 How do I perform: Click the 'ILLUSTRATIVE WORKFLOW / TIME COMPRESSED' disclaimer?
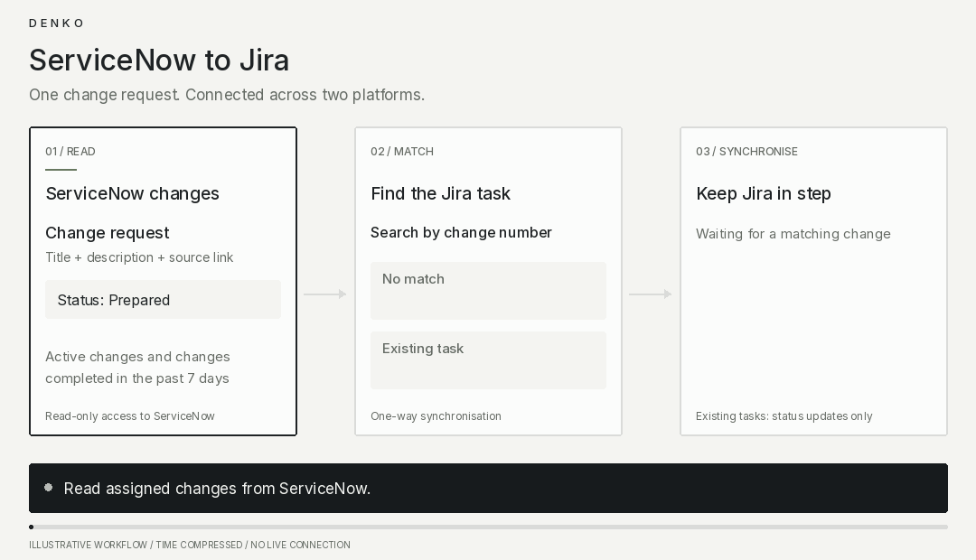tap(189, 545)
